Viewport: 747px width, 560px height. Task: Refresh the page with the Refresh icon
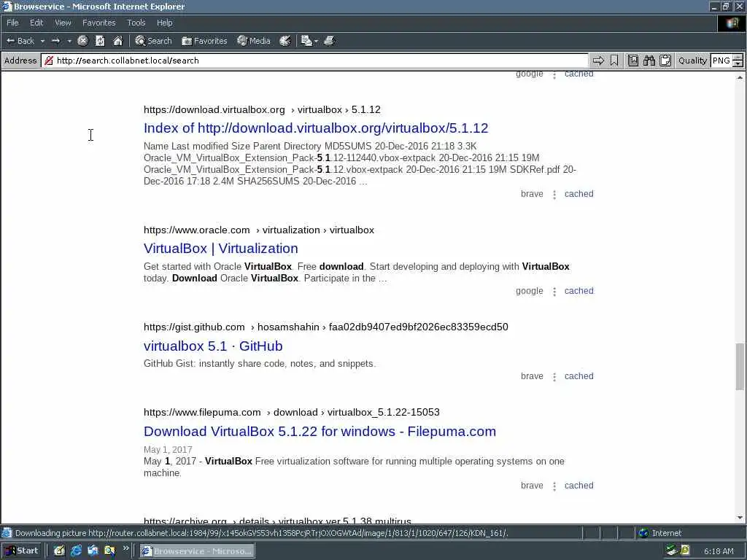pyautogui.click(x=100, y=41)
